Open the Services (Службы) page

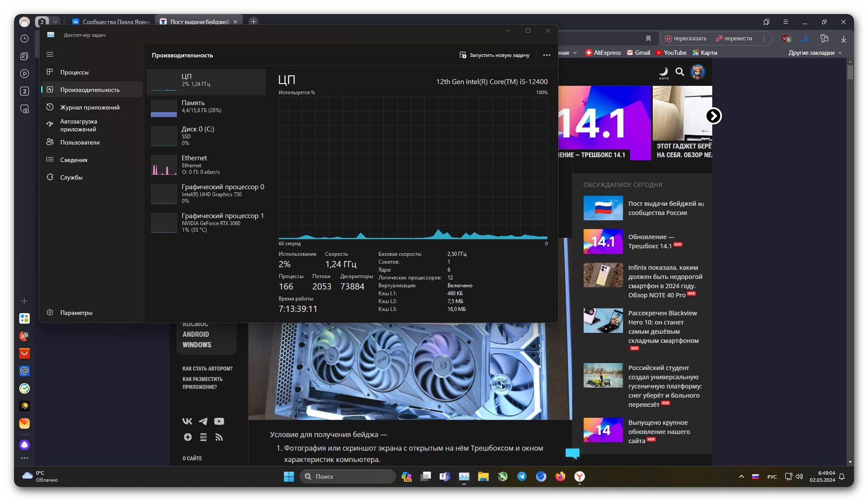(71, 177)
